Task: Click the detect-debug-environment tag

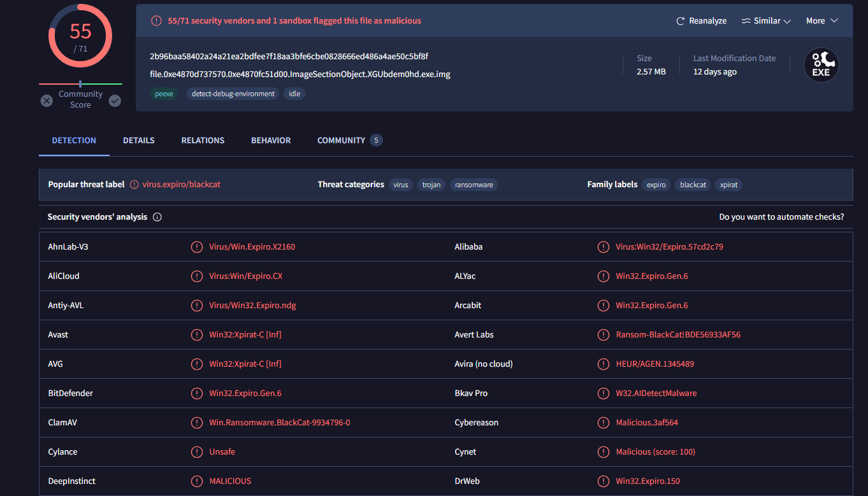Action: (x=233, y=94)
